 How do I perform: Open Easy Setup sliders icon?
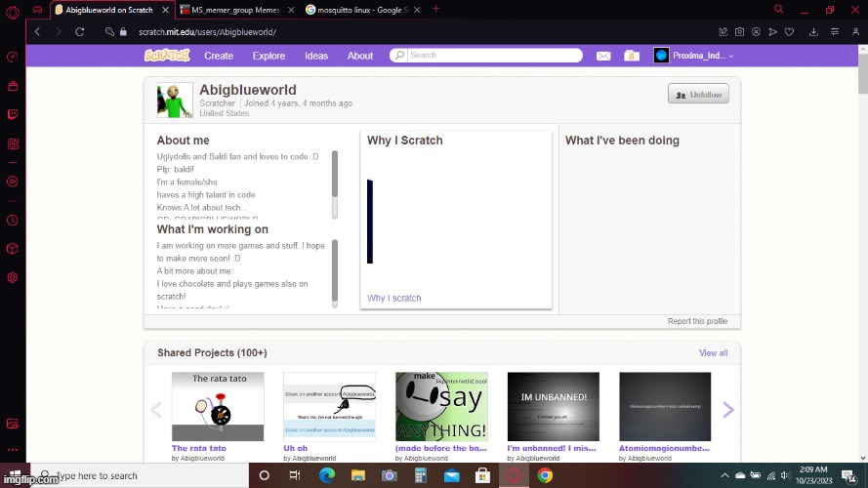pos(835,32)
